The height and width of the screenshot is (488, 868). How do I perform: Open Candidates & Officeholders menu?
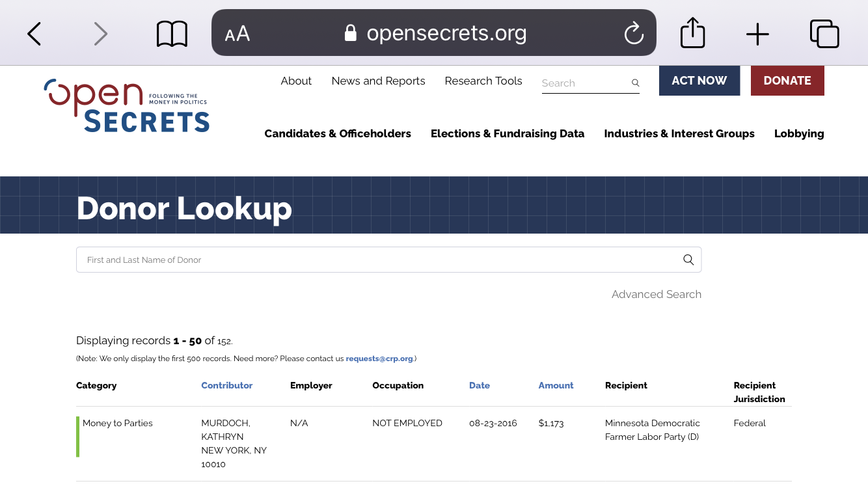click(x=338, y=133)
